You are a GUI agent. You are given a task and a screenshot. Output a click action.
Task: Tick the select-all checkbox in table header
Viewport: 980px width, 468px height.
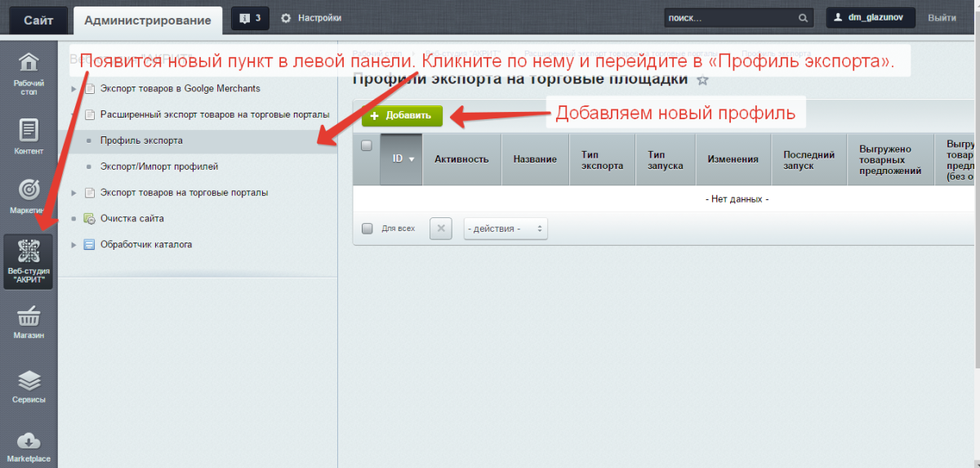367,146
